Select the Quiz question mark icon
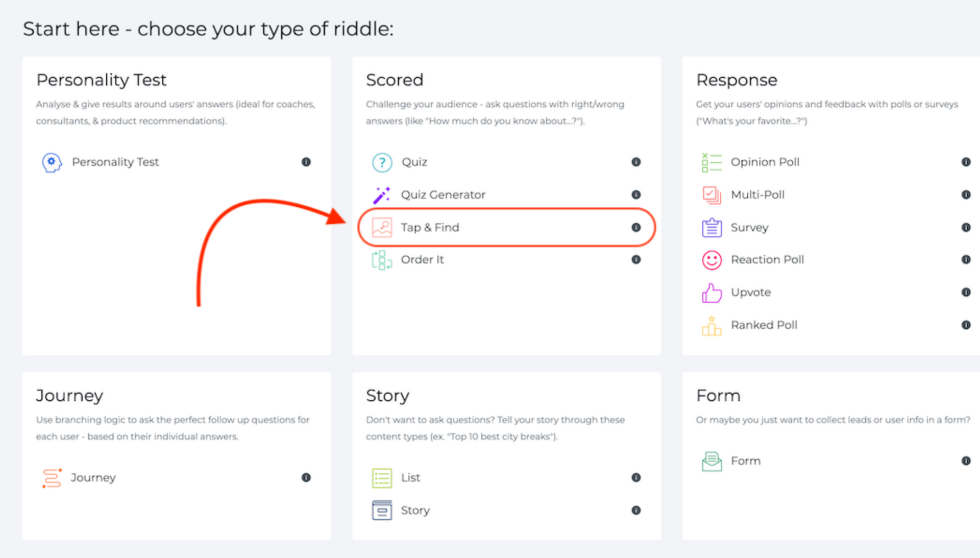The height and width of the screenshot is (558, 980). (x=382, y=162)
